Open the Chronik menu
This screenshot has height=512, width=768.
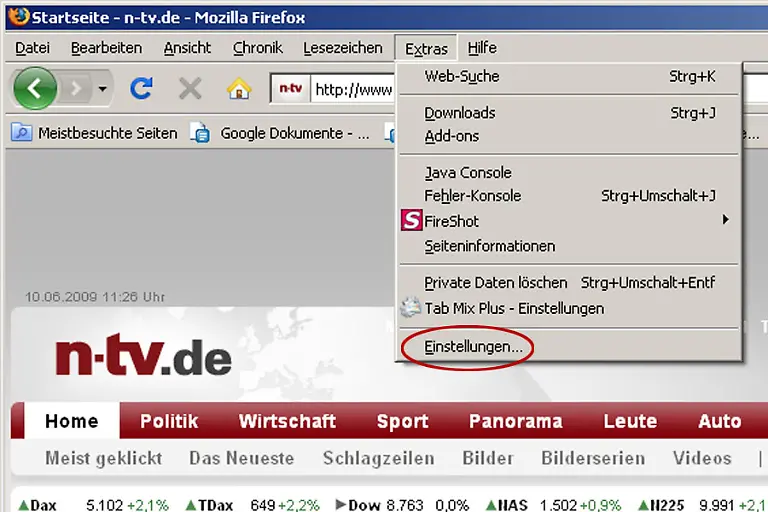click(258, 48)
